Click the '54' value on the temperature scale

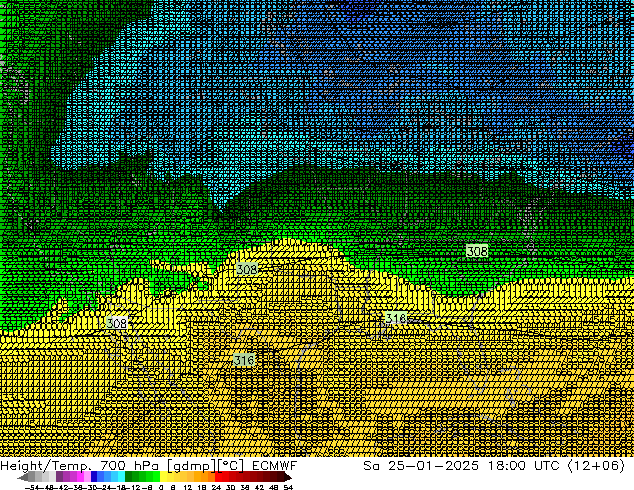288,487
